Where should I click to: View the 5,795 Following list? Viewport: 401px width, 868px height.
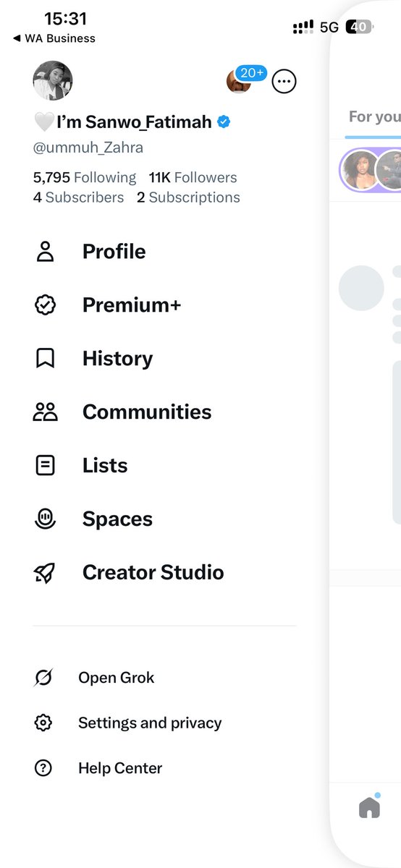point(85,177)
